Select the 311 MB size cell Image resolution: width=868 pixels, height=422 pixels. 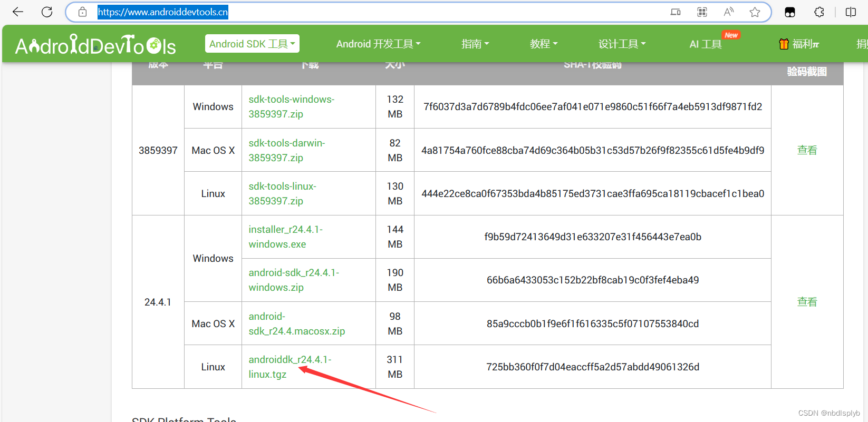tap(395, 367)
